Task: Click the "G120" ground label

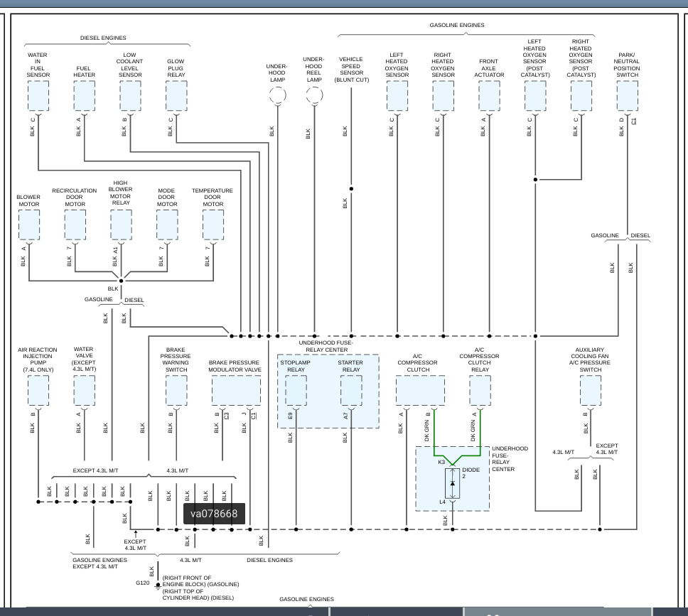Action: tap(143, 583)
